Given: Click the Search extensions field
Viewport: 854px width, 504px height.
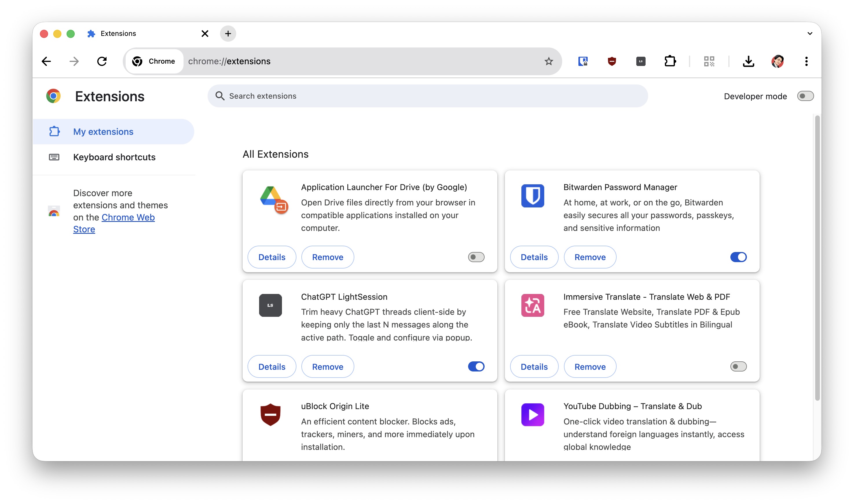Looking at the screenshot, I should point(428,96).
